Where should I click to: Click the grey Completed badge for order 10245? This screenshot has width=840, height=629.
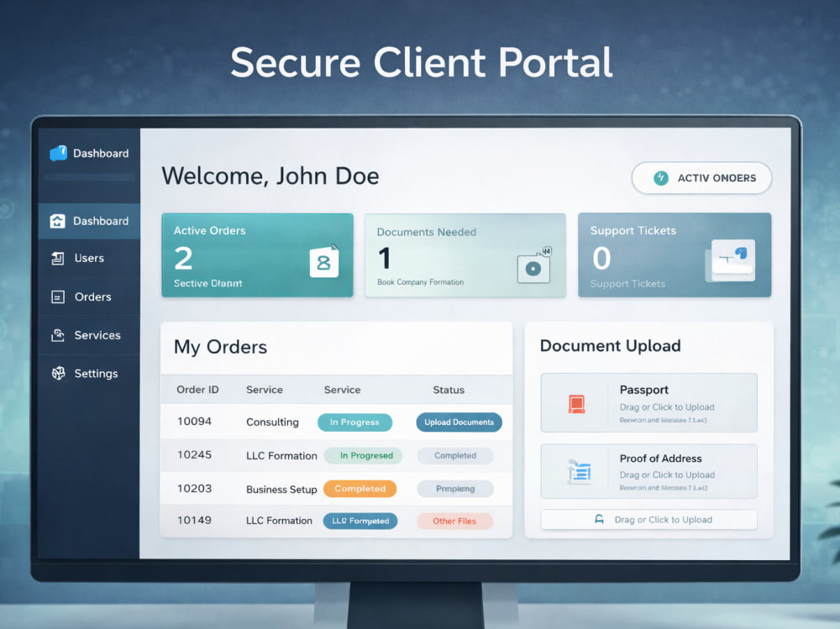[x=455, y=455]
